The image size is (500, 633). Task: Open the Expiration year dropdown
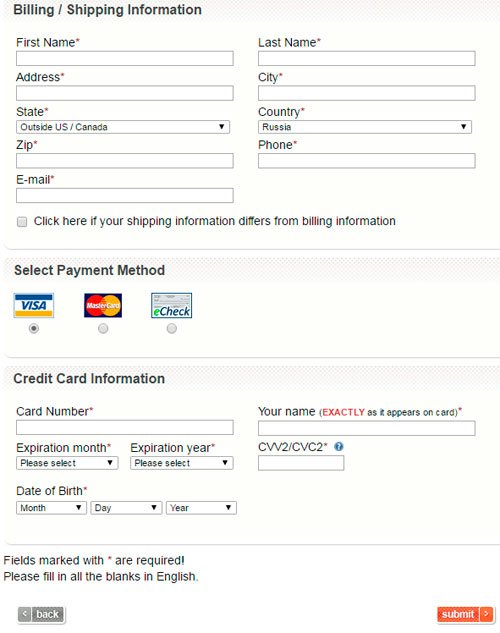click(182, 463)
